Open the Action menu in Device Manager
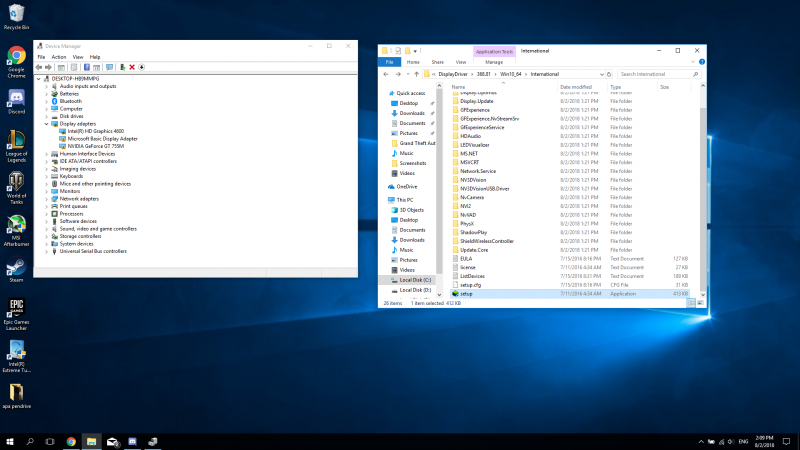 click(x=58, y=57)
